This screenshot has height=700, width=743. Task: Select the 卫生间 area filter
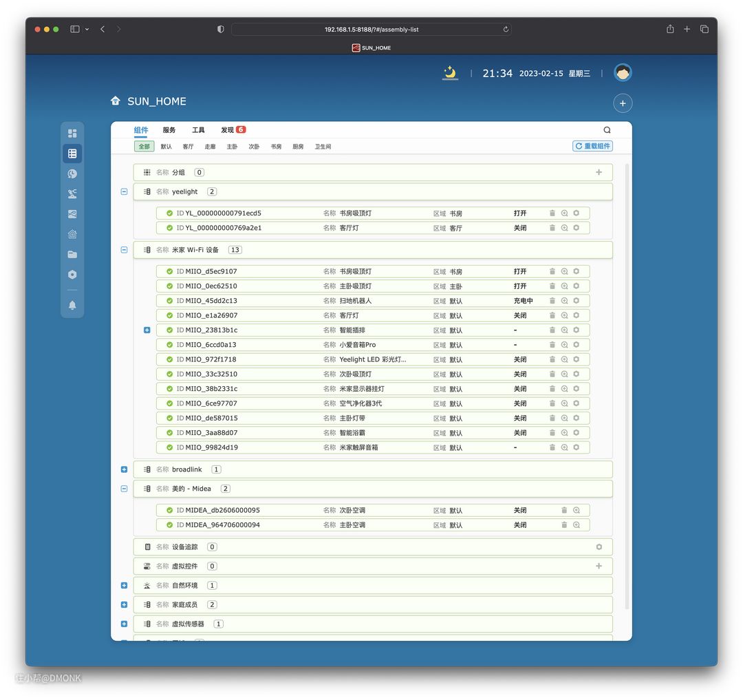coord(323,147)
